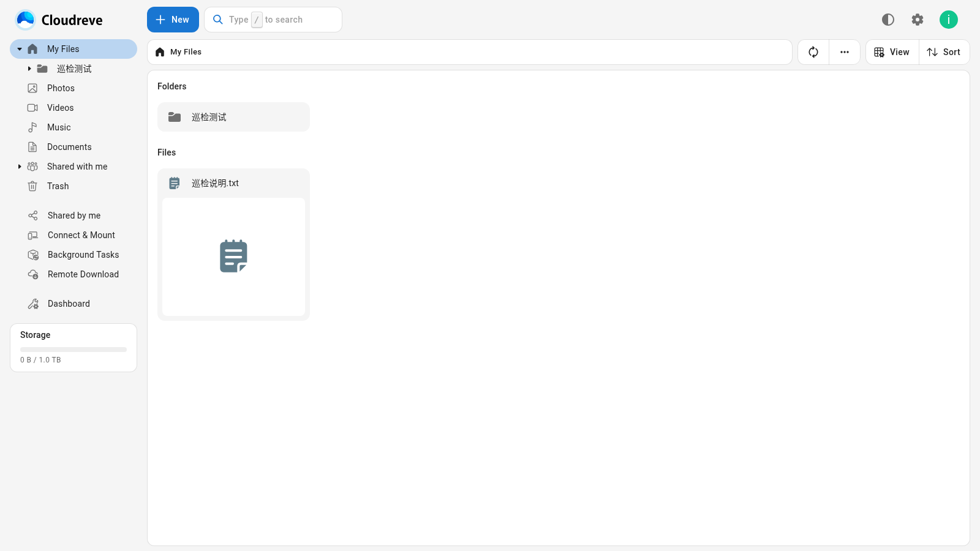
Task: Collapse the My Files tree
Action: point(20,49)
